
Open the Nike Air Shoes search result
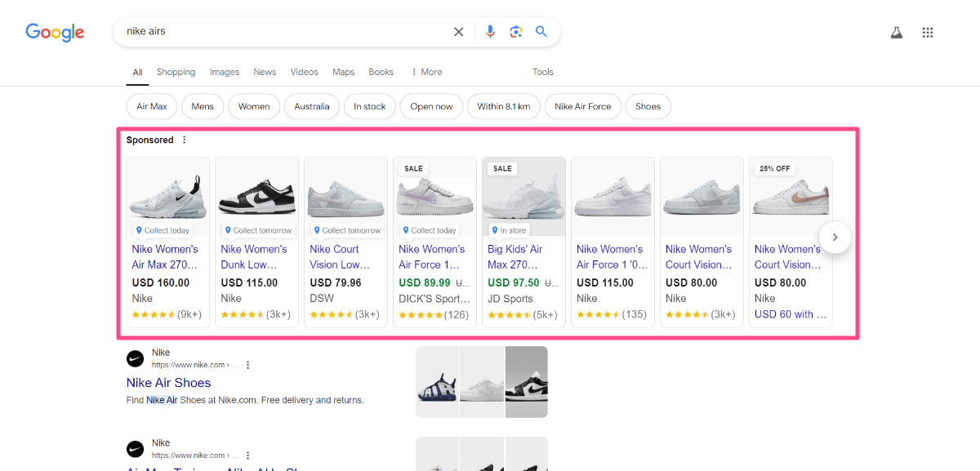pos(168,383)
